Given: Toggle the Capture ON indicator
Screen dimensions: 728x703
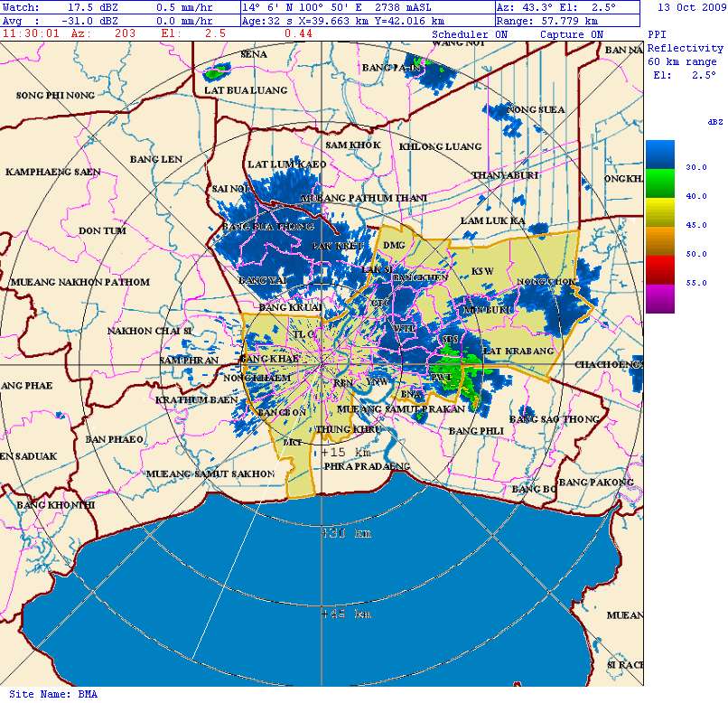Looking at the screenshot, I should (571, 34).
